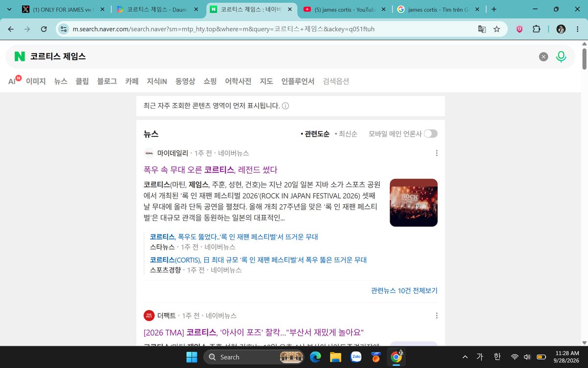The width and height of the screenshot is (588, 368).
Task: Bookmark this page with the star icon
Action: (x=497, y=29)
